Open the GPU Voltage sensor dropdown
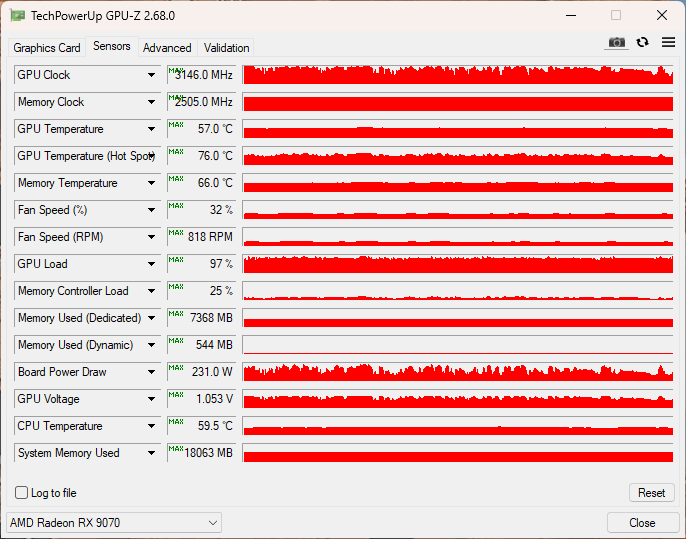Image resolution: width=686 pixels, height=539 pixels. 151,399
